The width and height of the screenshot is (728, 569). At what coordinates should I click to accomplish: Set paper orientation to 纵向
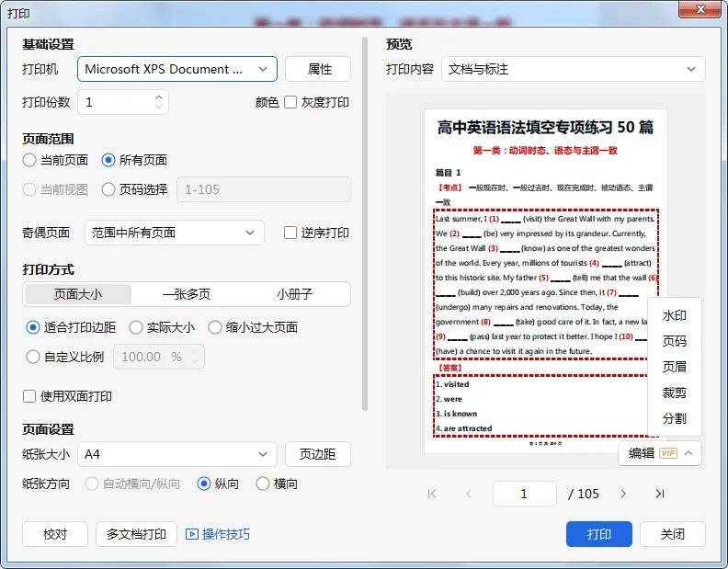click(204, 484)
